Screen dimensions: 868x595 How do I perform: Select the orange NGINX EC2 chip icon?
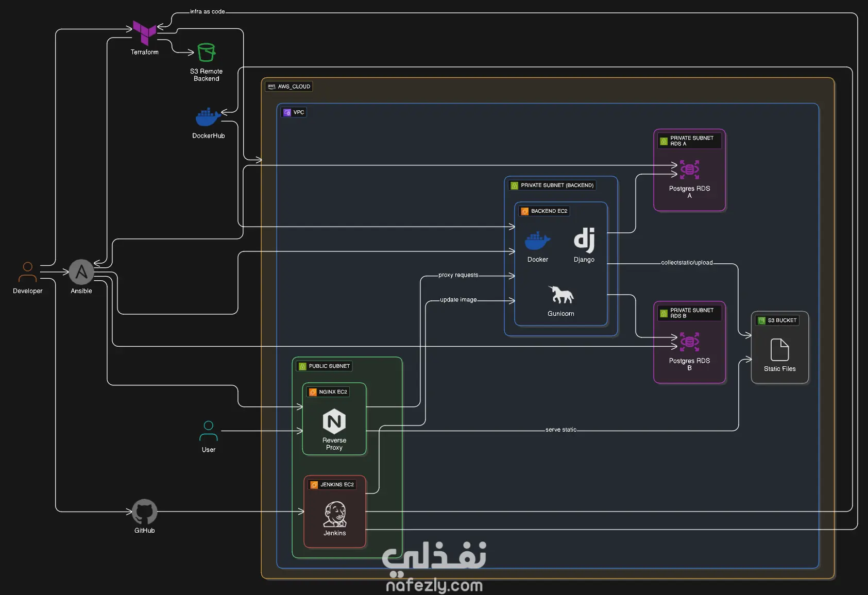[x=313, y=392]
